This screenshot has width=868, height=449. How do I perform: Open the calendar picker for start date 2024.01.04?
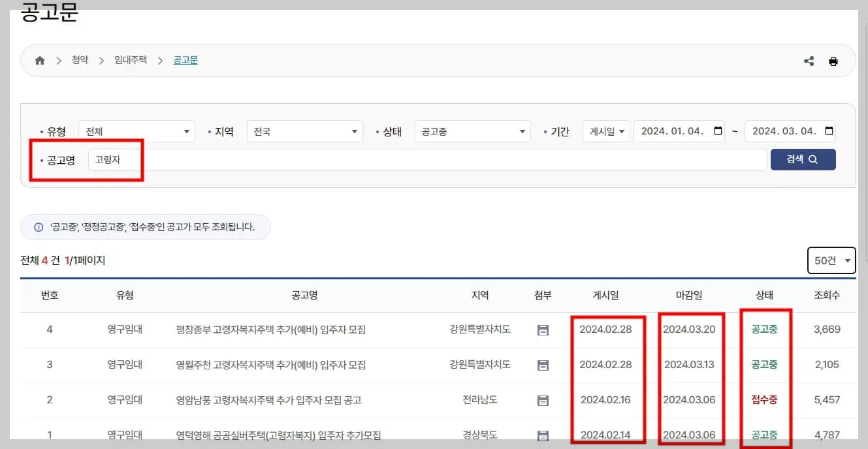[x=717, y=131]
